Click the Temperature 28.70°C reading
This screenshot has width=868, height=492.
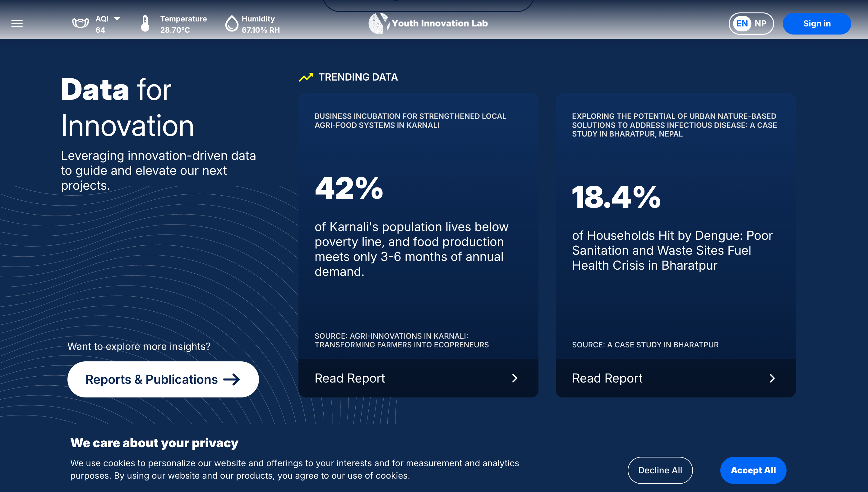183,24
